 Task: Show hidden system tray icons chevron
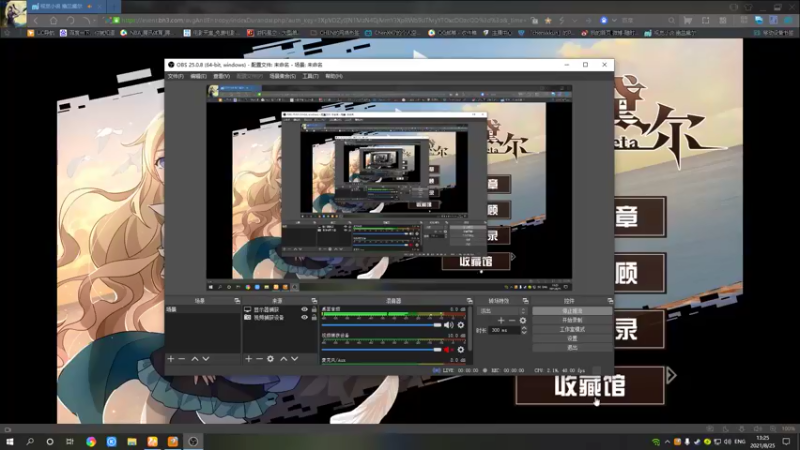point(667,441)
